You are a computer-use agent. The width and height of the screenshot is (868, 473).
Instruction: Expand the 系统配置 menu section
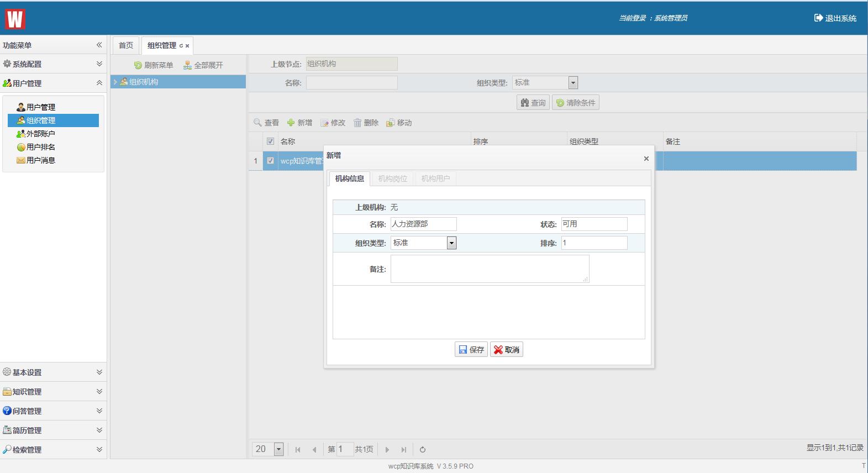click(53, 64)
